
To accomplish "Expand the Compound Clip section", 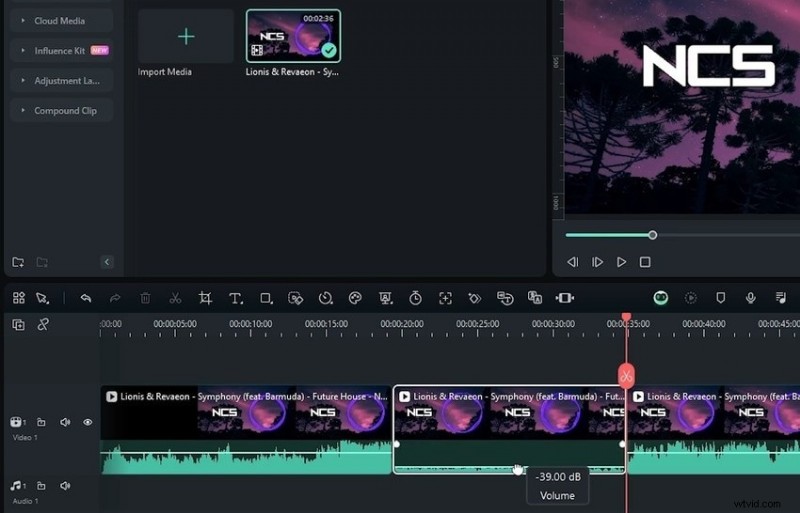I will click(62, 111).
